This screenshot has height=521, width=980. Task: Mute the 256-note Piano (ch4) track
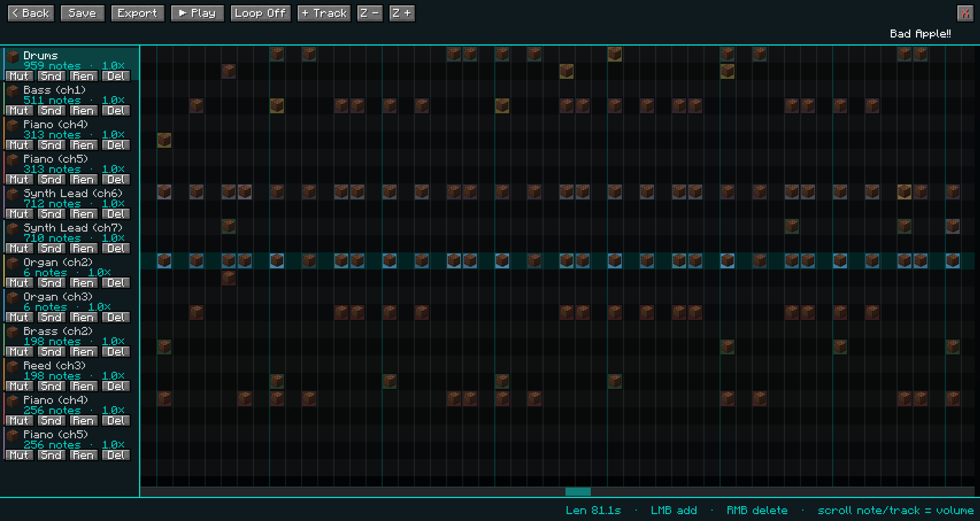pyautogui.click(x=19, y=421)
